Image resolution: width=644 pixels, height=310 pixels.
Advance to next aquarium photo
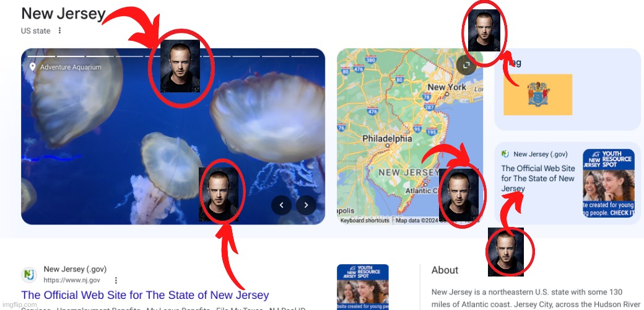click(x=307, y=205)
